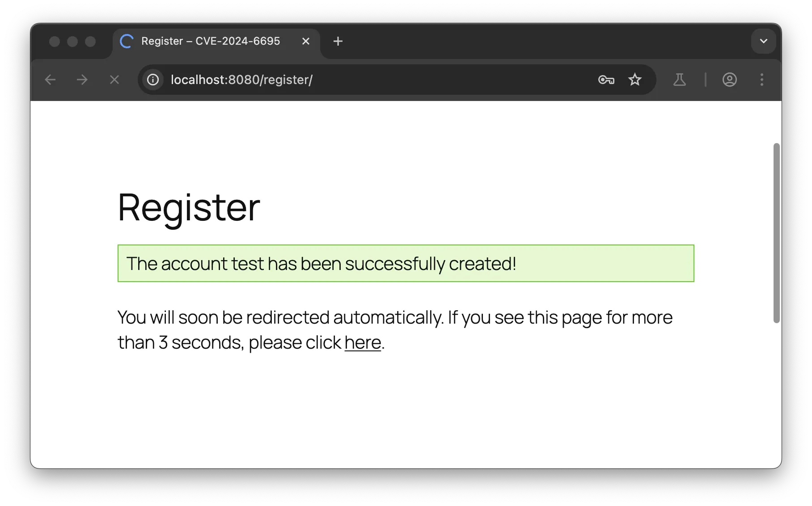This screenshot has width=812, height=506.
Task: Click the "here" redirect link
Action: (363, 343)
